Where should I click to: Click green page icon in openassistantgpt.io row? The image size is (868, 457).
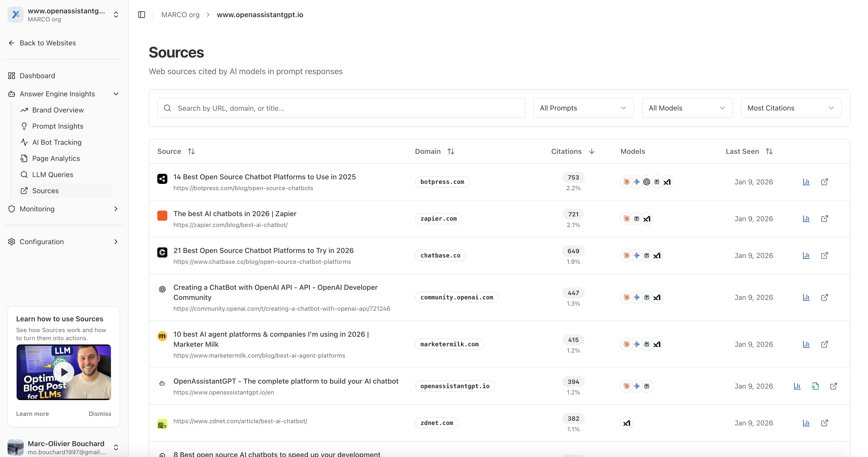[815, 386]
